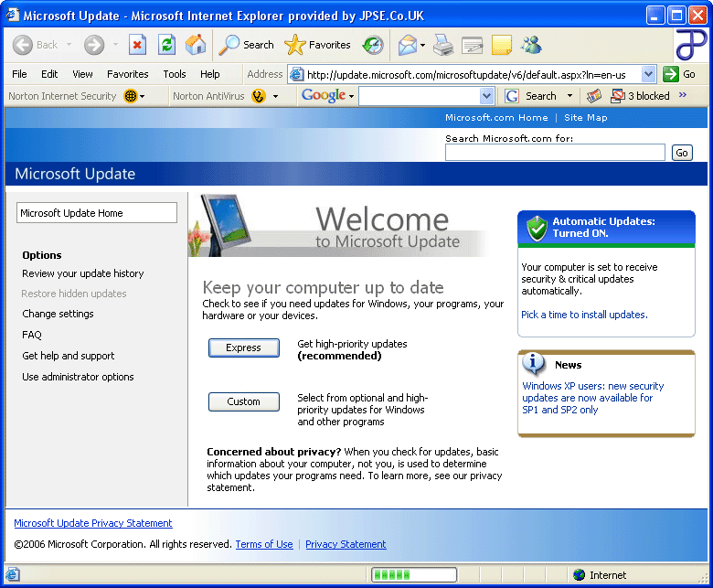Expand the Google Search button dropdown arrow
The image size is (713, 588).
pos(569,96)
